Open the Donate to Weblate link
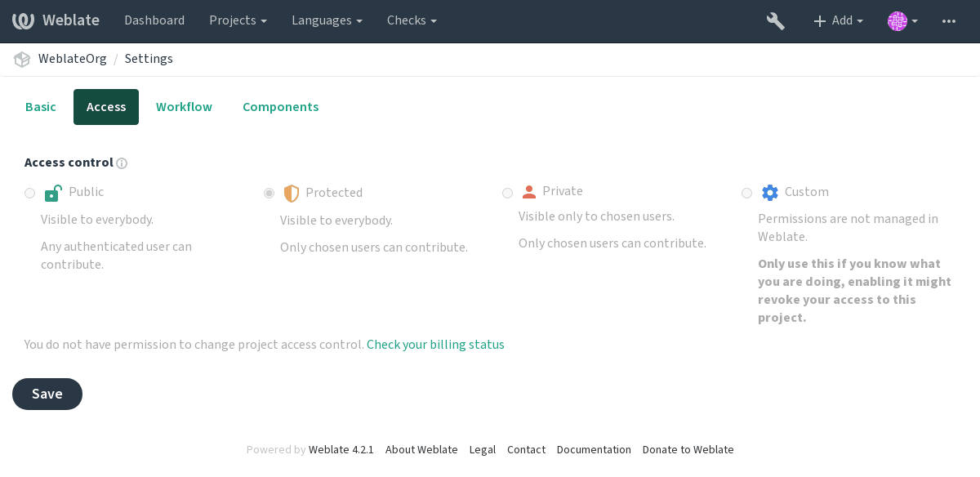980x477 pixels. (688, 450)
